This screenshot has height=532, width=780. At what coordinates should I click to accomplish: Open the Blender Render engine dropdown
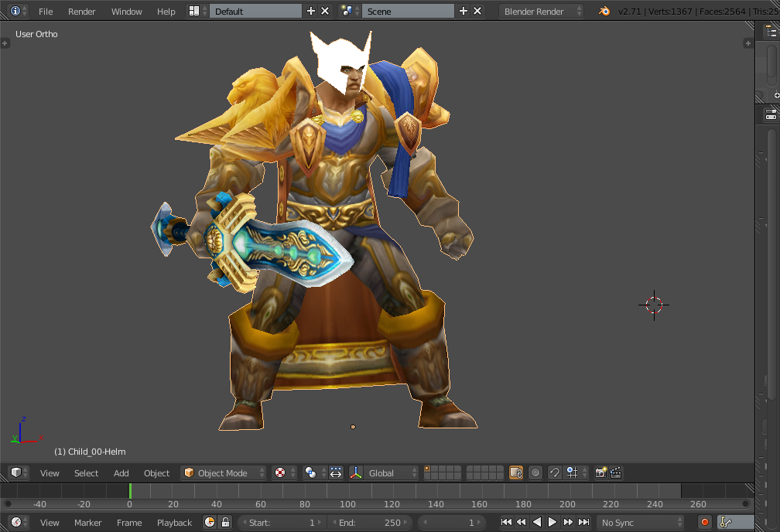pos(541,11)
